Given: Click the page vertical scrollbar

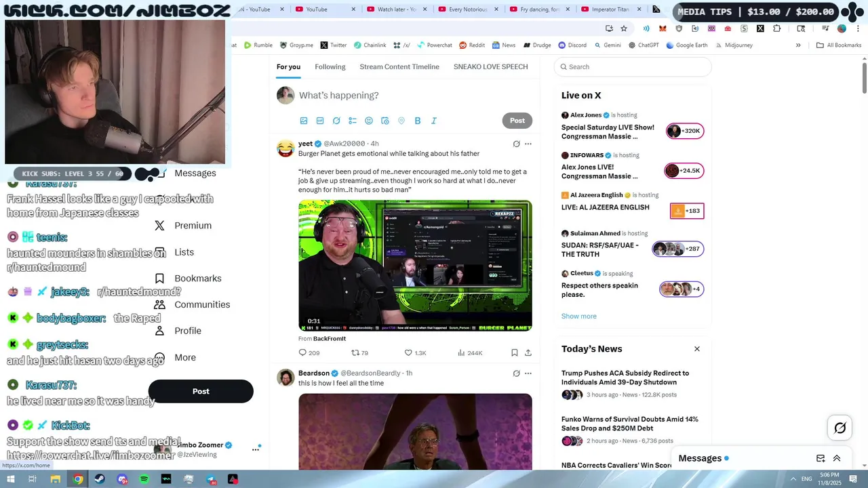Looking at the screenshot, I should tap(865, 78).
